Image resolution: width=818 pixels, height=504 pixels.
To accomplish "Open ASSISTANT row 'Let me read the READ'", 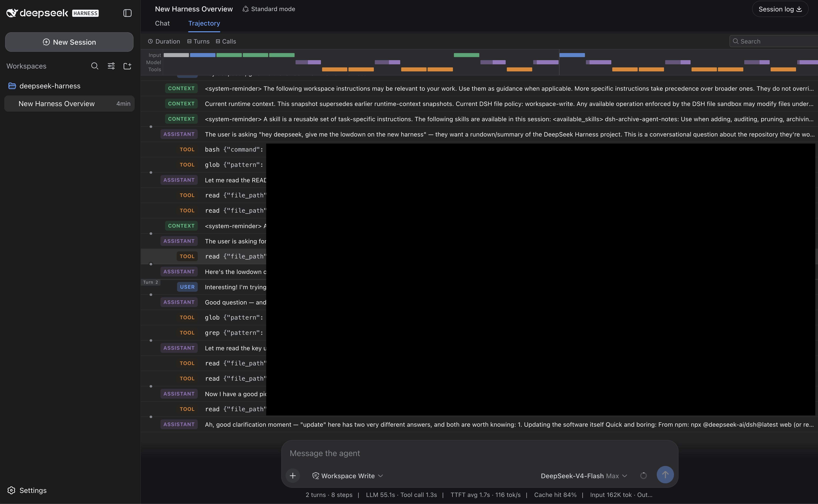I will click(x=479, y=180).
